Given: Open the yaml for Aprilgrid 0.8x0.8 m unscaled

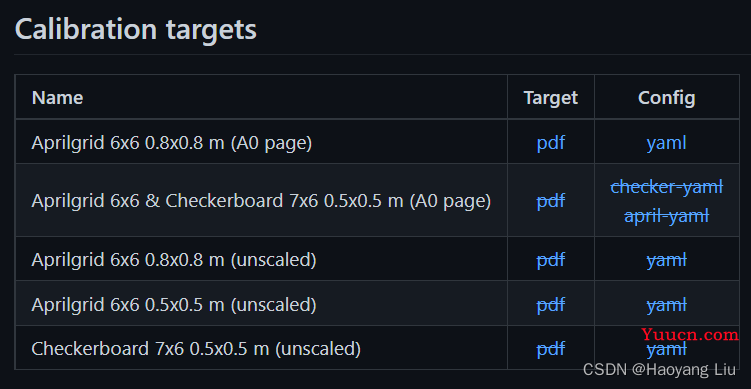Looking at the screenshot, I should [666, 260].
